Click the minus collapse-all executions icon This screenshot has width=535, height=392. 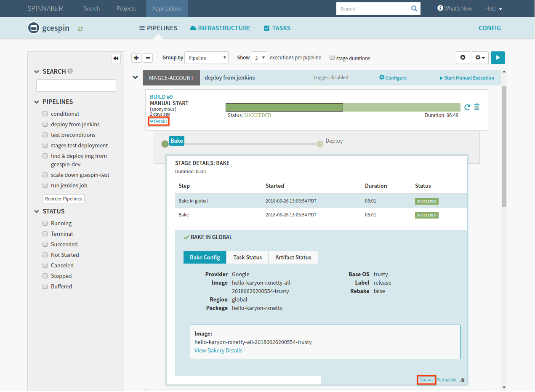pos(148,58)
